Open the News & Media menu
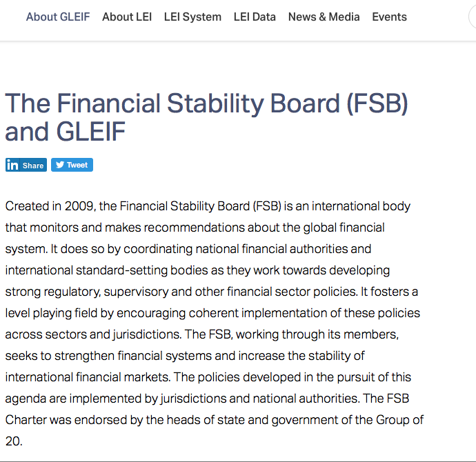 coord(324,17)
